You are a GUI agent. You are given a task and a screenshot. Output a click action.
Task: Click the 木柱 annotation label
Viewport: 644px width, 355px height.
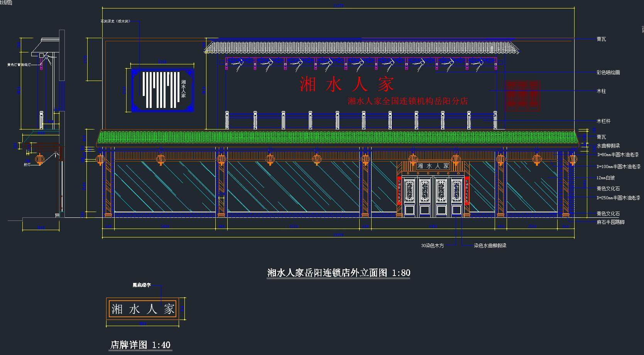[x=601, y=91]
